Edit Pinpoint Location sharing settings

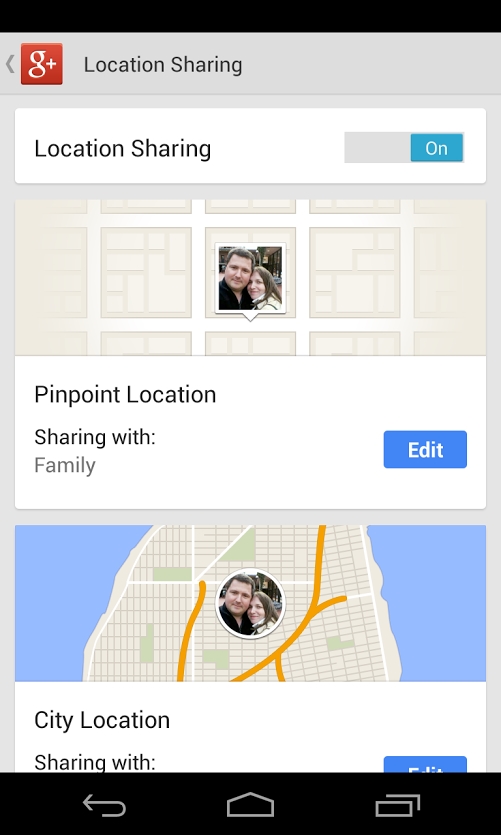click(x=425, y=449)
